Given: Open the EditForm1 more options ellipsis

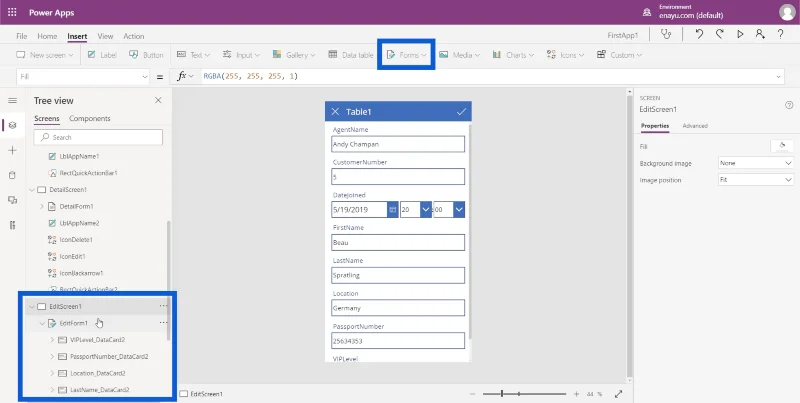Looking at the screenshot, I should tap(163, 322).
